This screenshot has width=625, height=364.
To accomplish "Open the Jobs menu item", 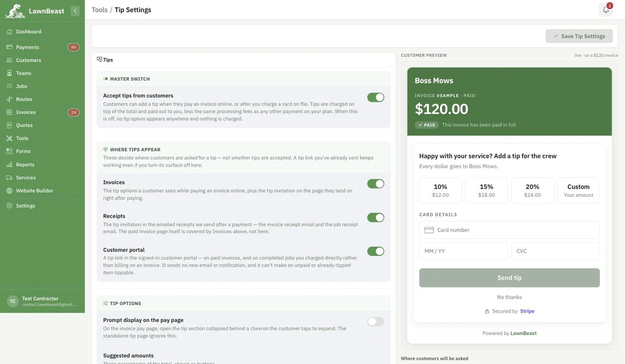I will click(x=42, y=86).
